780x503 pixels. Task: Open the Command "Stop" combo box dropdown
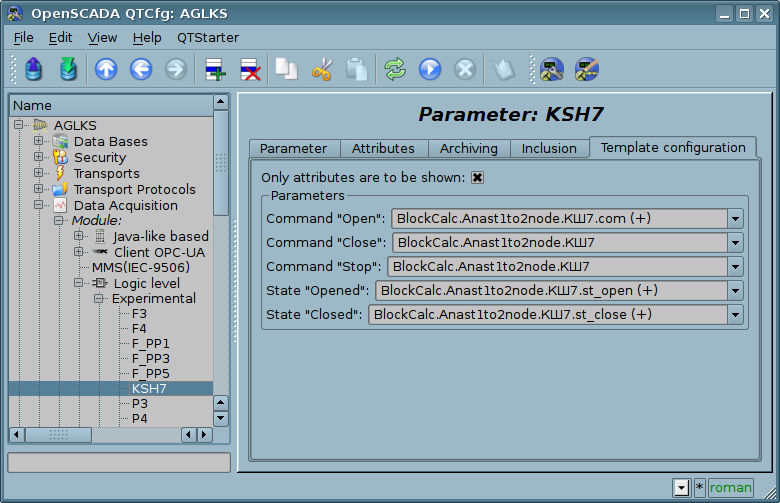point(735,267)
